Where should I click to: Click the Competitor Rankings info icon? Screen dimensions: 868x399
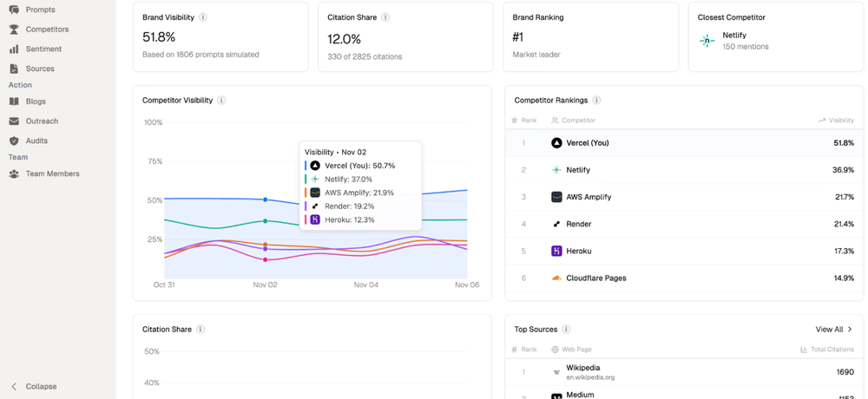[x=596, y=101]
